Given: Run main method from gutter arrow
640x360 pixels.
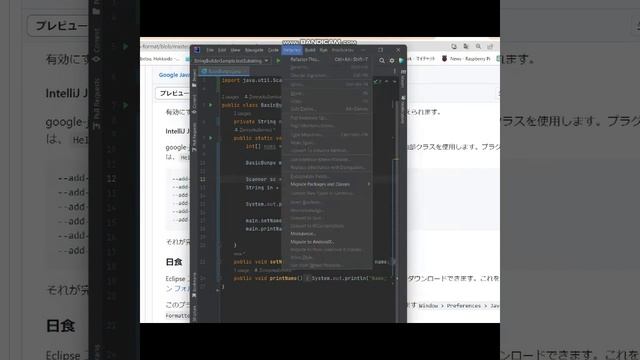Looking at the screenshot, I should 211,138.
